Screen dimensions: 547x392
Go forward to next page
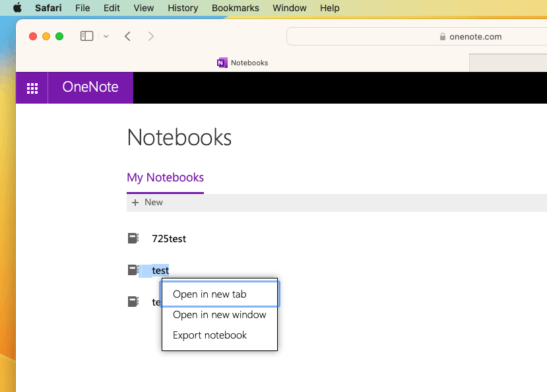tap(150, 36)
